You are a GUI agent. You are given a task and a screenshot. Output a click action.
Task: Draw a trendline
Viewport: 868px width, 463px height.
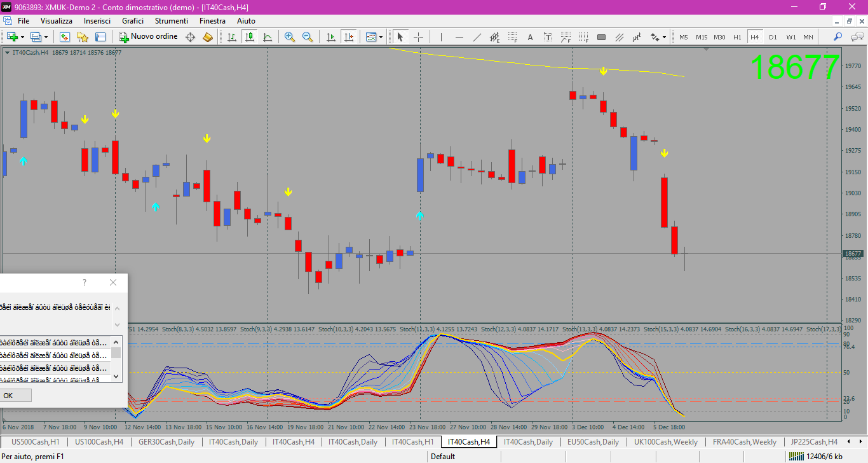(x=477, y=37)
